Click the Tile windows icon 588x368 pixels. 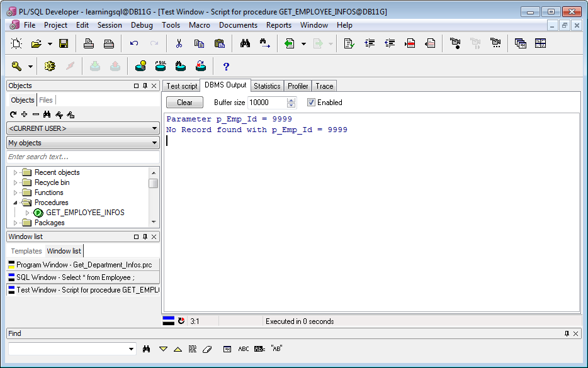(540, 43)
